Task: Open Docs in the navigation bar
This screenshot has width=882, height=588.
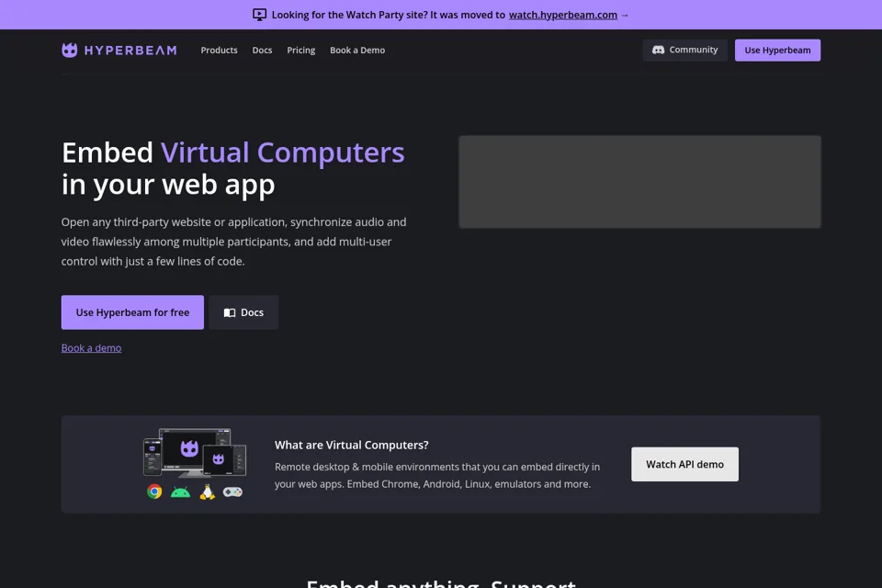Action: tap(262, 51)
